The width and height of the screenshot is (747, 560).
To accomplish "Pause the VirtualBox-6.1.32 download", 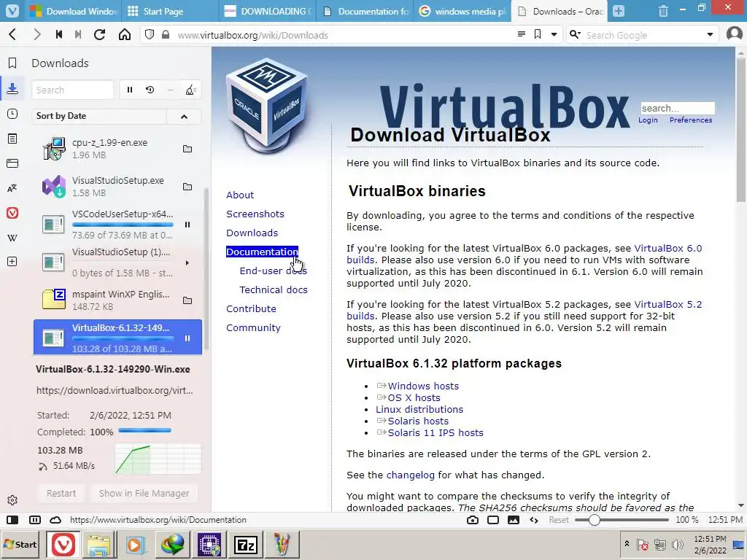I will point(187,338).
